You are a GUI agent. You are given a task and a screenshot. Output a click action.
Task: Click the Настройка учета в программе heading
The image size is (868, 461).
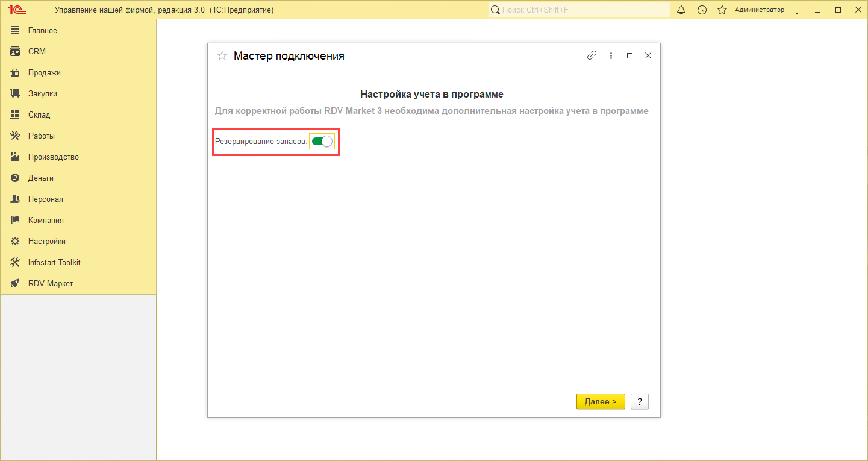pyautogui.click(x=432, y=94)
